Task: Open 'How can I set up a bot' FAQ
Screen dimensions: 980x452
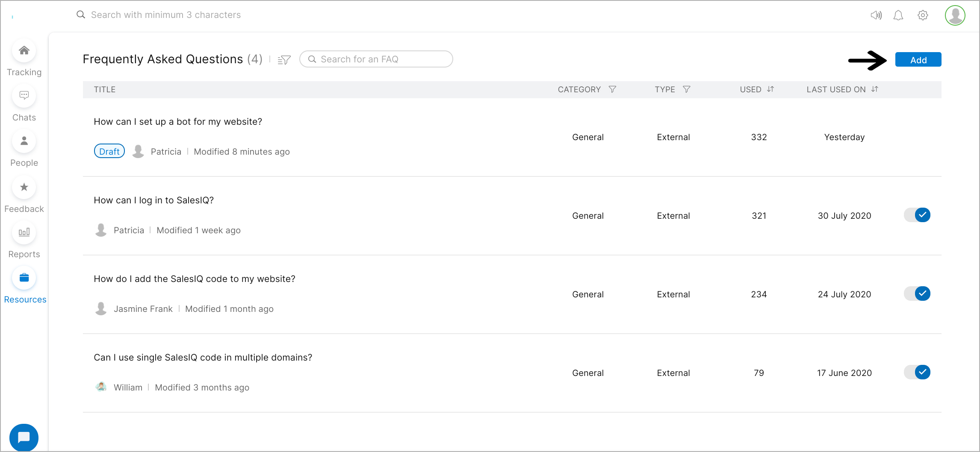Action: click(178, 122)
